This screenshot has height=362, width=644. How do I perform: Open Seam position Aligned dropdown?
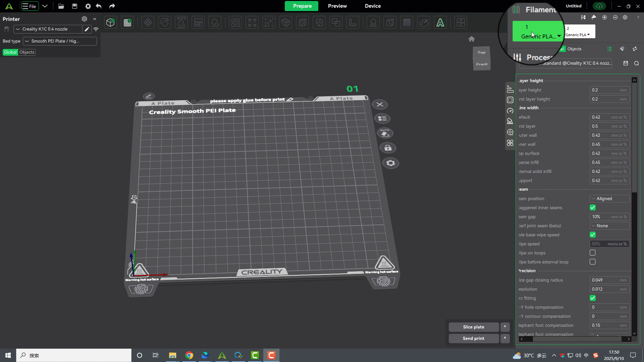pos(609,199)
